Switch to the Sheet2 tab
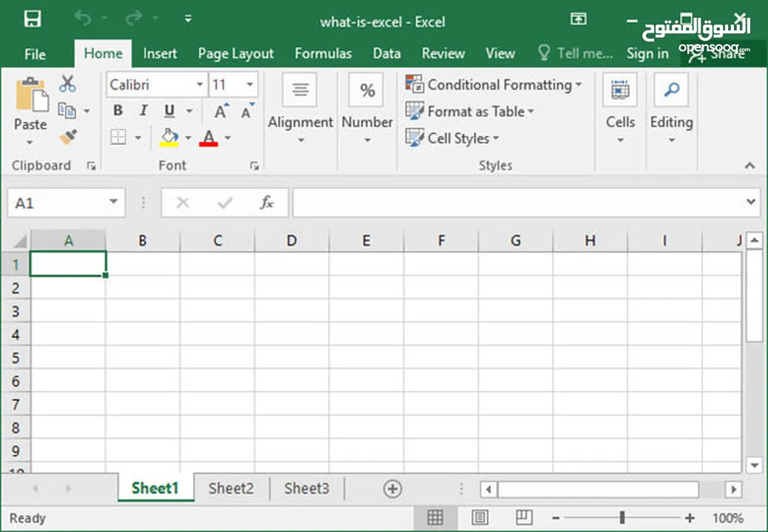This screenshot has width=768, height=532. coord(231,488)
